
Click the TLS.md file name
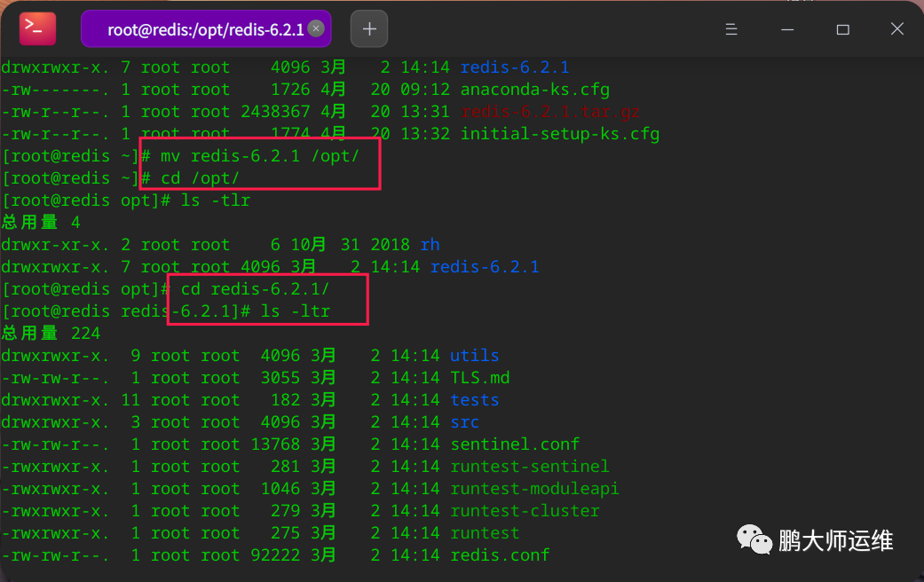[479, 378]
